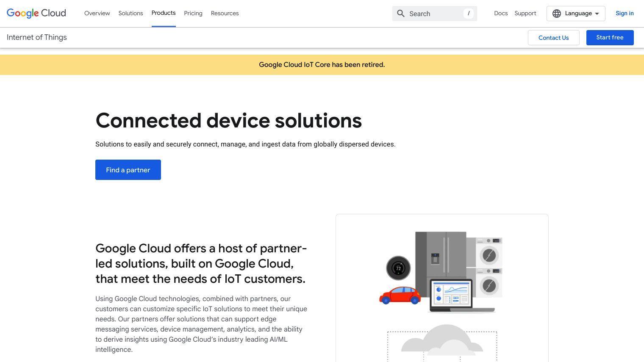
Task: Open the Support link
Action: point(525,14)
